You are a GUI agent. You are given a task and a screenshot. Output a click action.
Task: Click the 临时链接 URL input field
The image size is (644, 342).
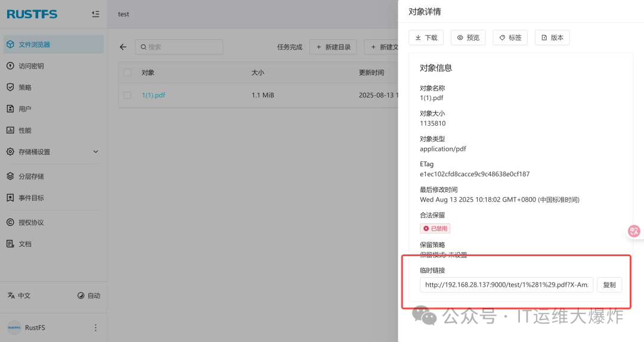tap(506, 285)
